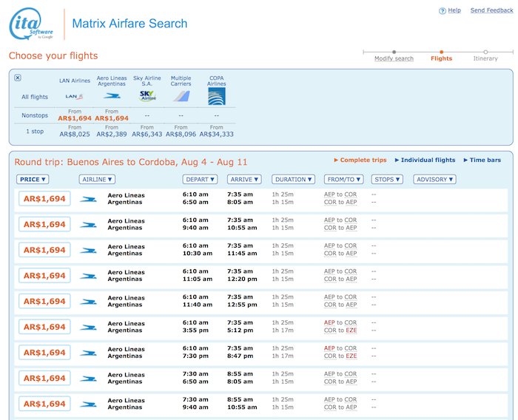The height and width of the screenshot is (420, 518).
Task: Click airline logo in 7:30 pm return row
Action: tap(89, 353)
